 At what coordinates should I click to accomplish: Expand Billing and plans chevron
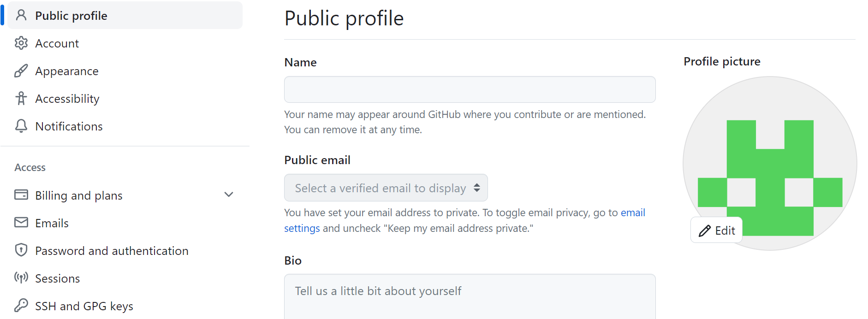[229, 195]
